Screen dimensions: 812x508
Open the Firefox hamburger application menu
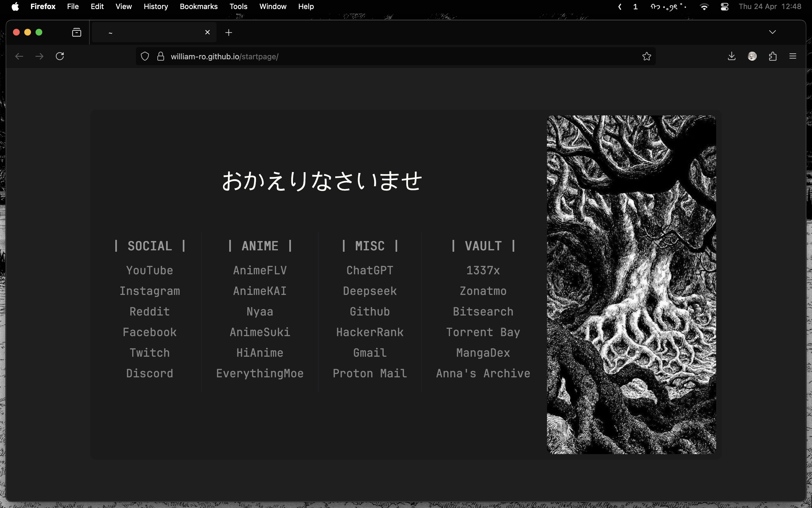[x=793, y=56]
